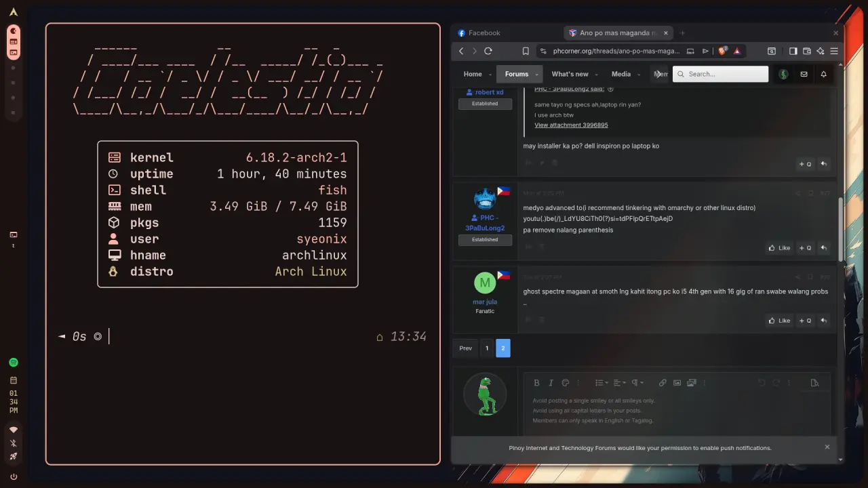Like the ghost spectre post by mar jula
This screenshot has width=868, height=488.
click(779, 321)
